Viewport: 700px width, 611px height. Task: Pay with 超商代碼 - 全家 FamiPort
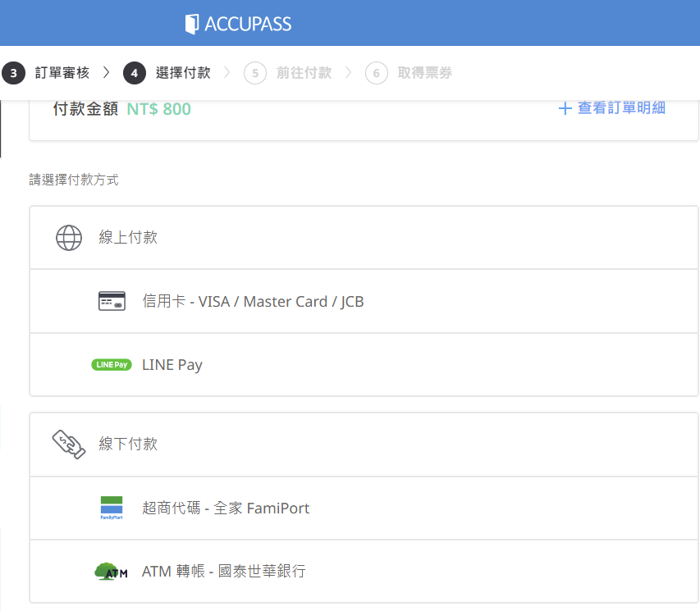coord(226,508)
